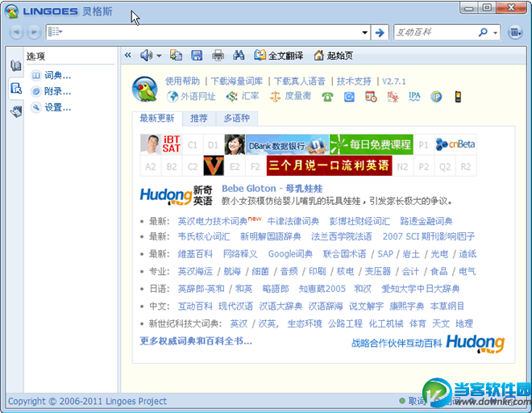Click the green telephone icon
Viewport: 532px width, 413px height.
327,97
